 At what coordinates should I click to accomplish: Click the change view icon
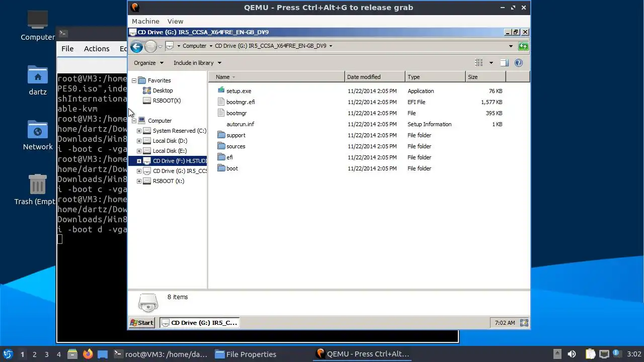479,63
